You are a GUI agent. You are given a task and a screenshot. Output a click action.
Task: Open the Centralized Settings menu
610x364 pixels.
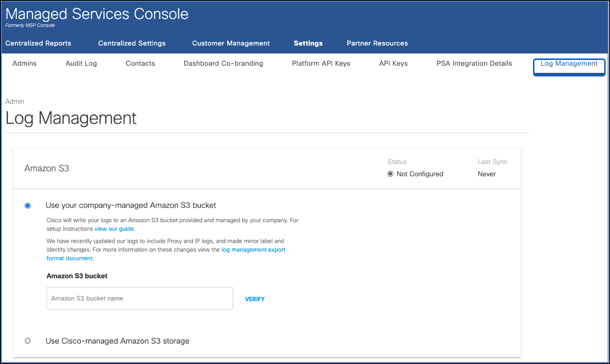(x=132, y=43)
